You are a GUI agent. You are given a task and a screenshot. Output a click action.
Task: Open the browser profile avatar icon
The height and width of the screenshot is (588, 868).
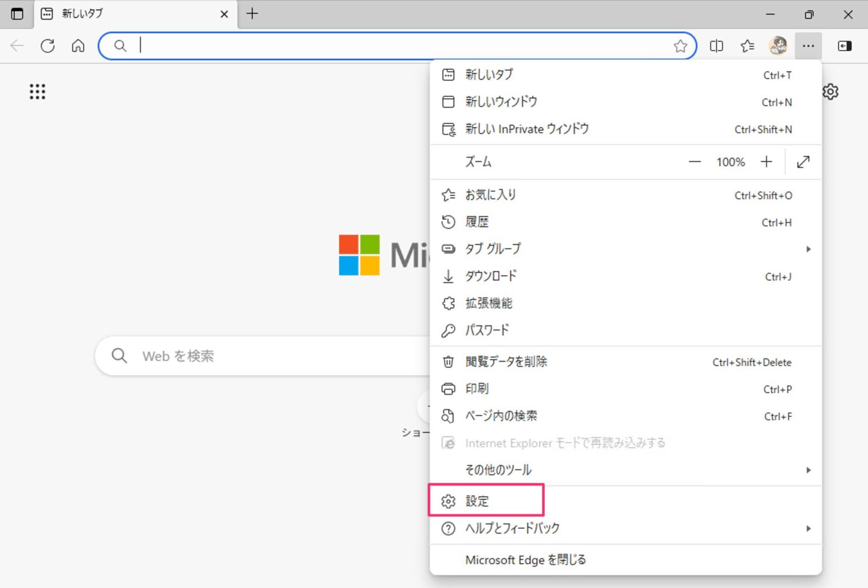(778, 46)
